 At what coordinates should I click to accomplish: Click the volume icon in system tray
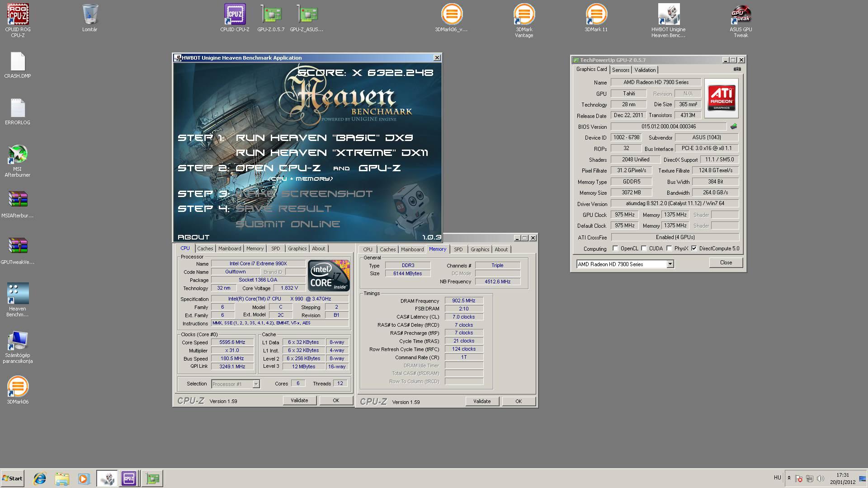pos(820,478)
